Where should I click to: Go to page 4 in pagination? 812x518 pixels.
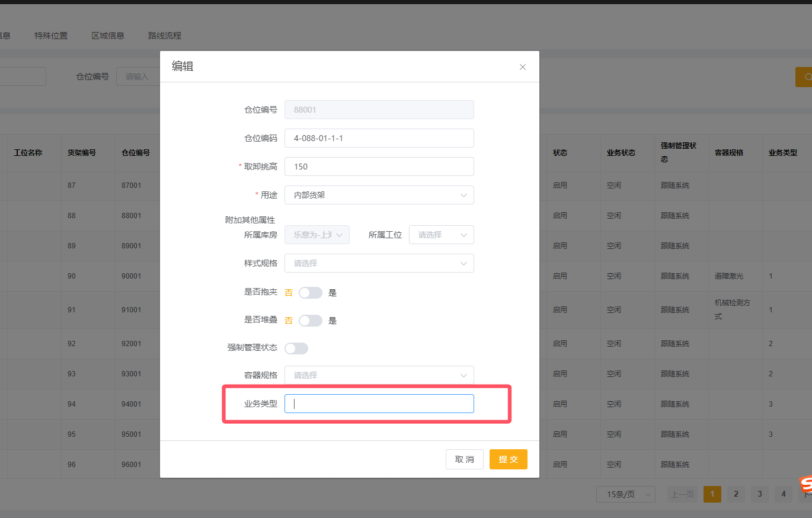784,494
